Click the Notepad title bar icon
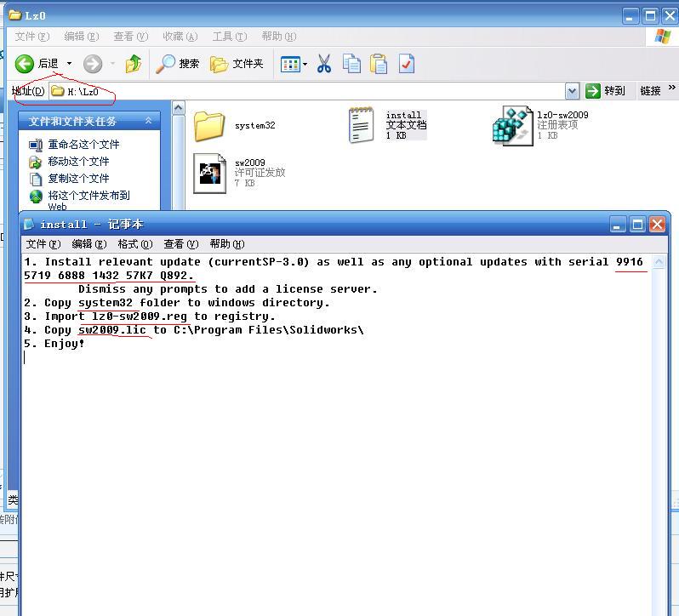This screenshot has height=616, width=679. pos(29,224)
